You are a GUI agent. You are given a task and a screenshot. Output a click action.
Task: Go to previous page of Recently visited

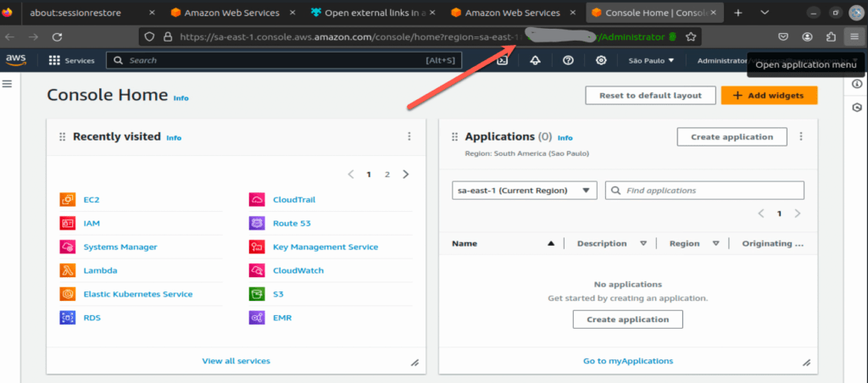(x=351, y=175)
